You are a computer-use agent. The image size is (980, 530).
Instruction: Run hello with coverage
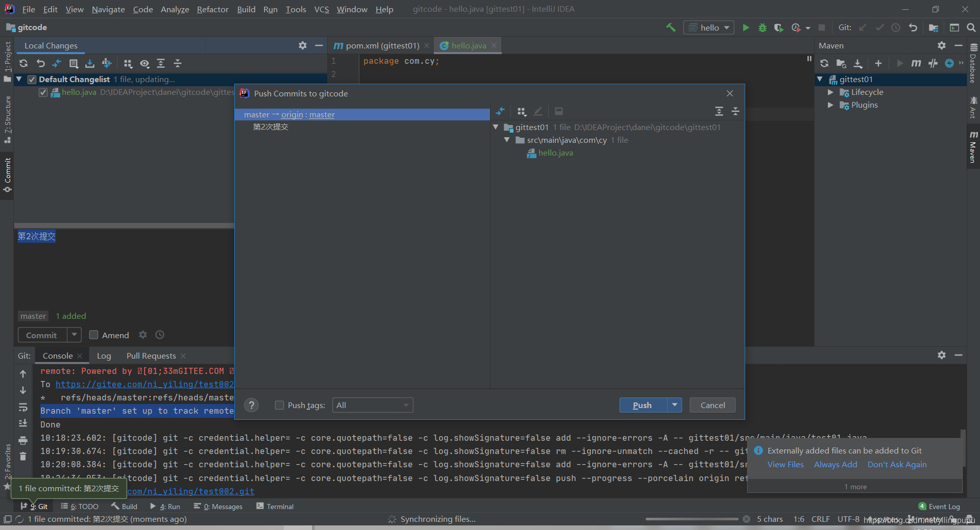778,28
